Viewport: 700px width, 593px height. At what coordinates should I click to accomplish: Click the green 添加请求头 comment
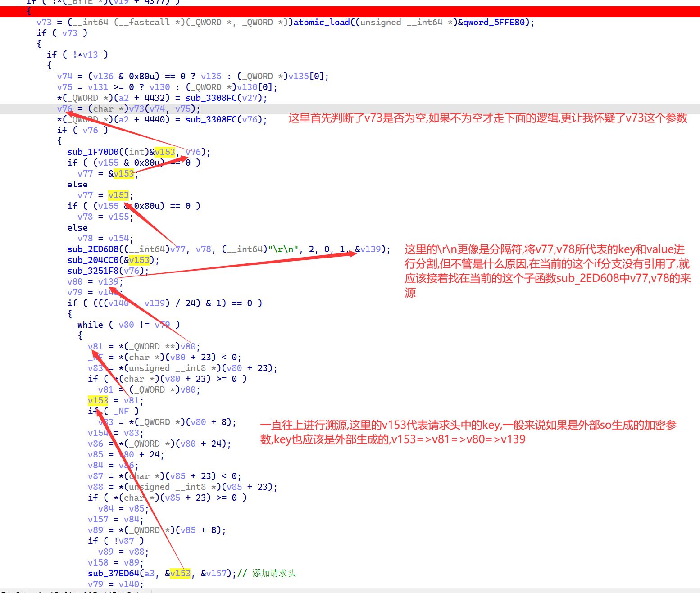click(x=274, y=573)
